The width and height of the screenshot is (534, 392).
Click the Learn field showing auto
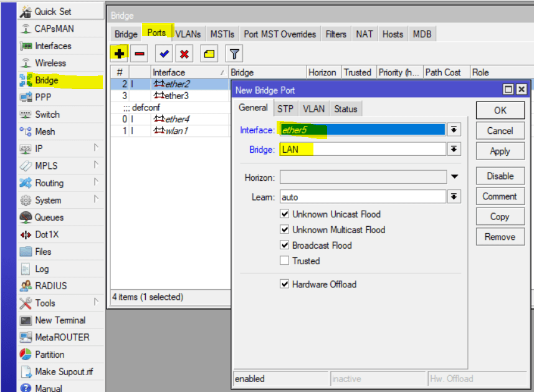tap(363, 197)
